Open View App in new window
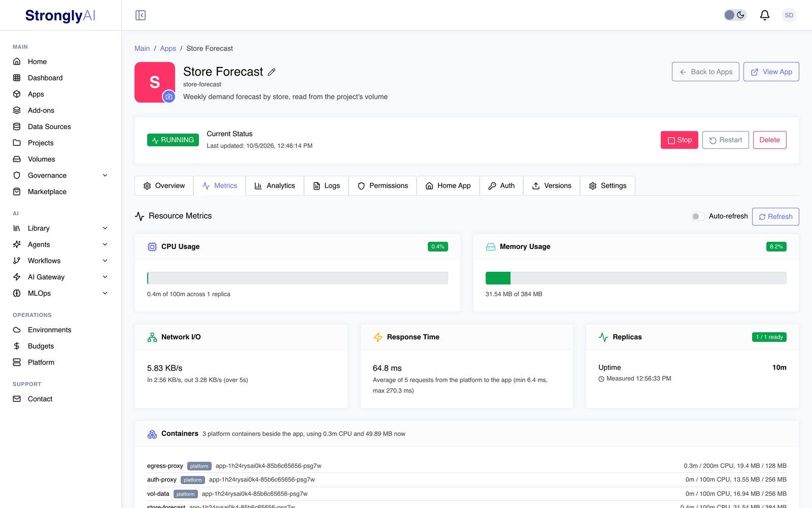The width and height of the screenshot is (812, 508). 771,72
